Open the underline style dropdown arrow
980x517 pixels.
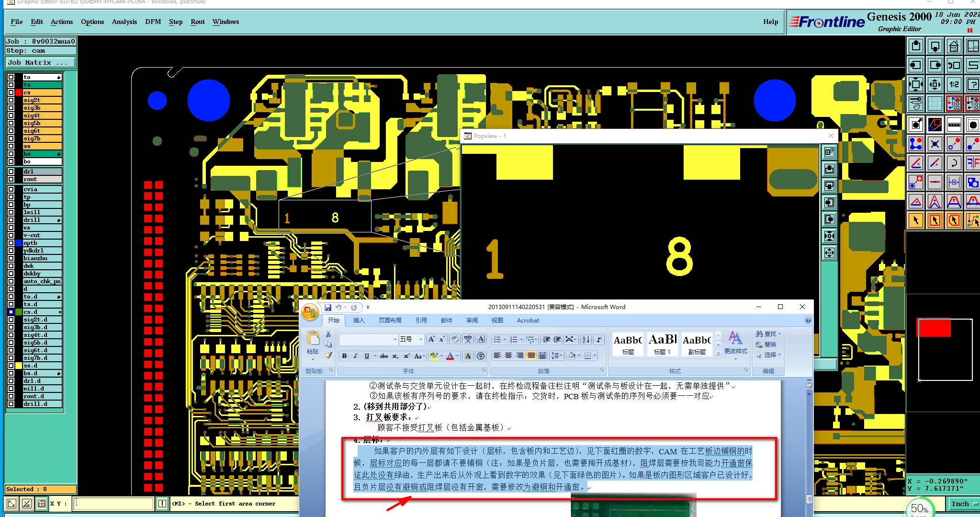[375, 356]
